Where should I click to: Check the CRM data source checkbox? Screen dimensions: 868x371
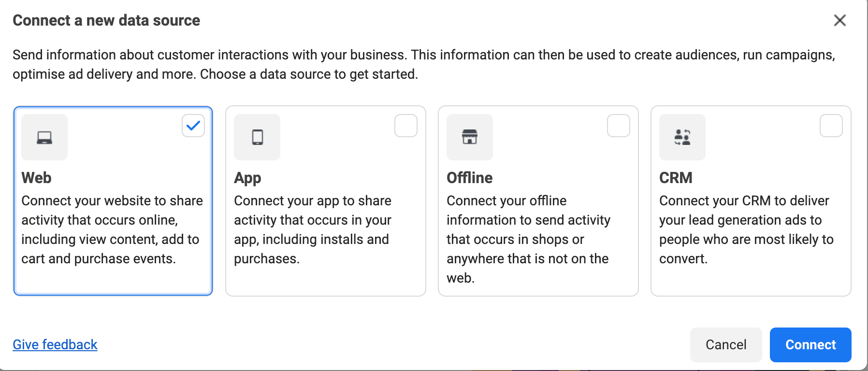(831, 126)
